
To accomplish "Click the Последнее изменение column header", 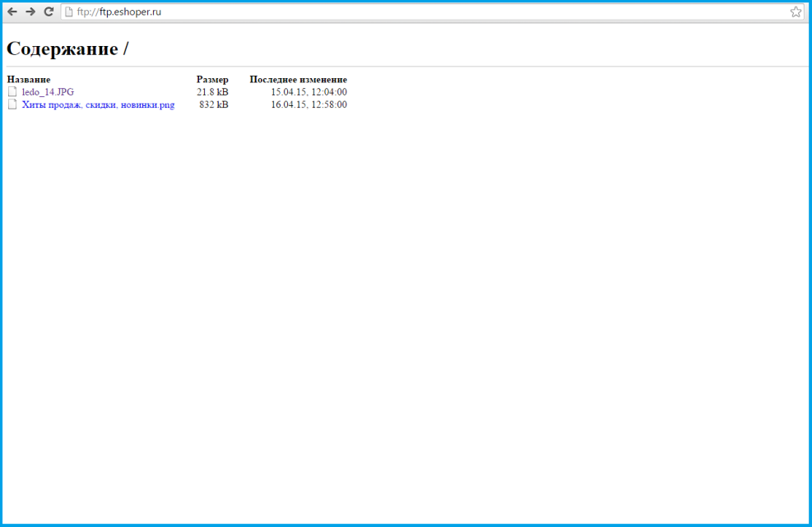I will pos(298,79).
